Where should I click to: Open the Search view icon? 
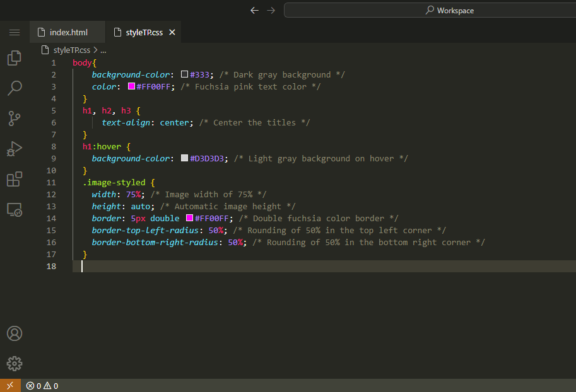click(x=14, y=88)
